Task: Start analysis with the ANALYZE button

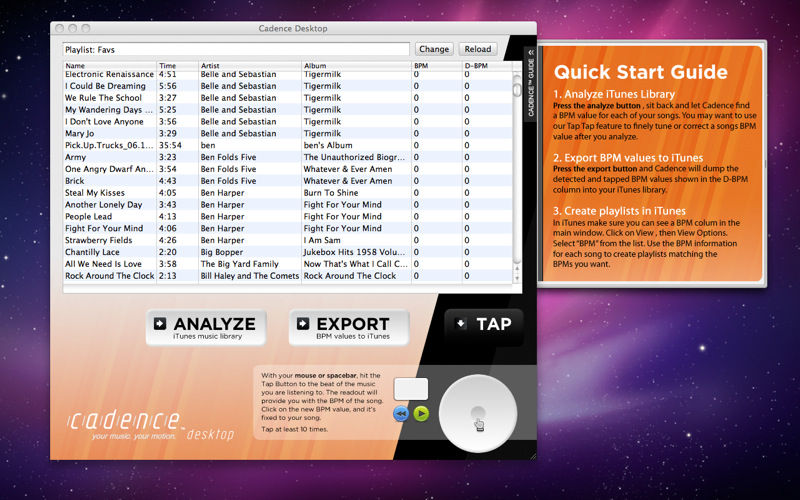Action: 206,328
